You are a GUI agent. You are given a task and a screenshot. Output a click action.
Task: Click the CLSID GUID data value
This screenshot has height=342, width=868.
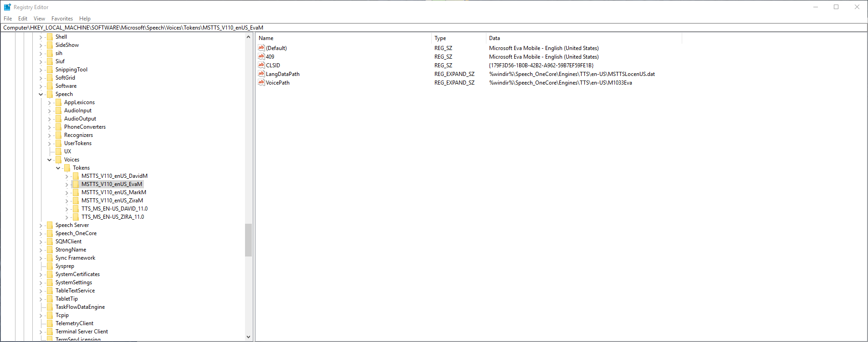click(x=541, y=65)
